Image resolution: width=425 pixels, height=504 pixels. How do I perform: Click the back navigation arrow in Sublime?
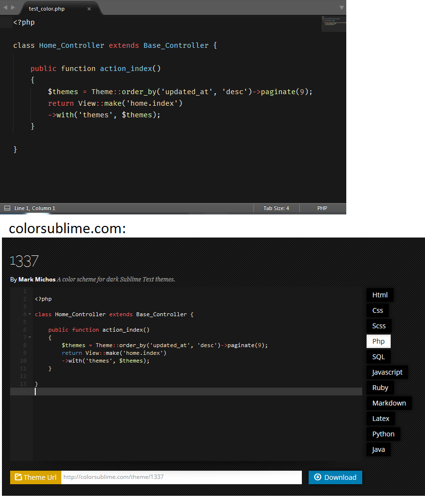4,7
